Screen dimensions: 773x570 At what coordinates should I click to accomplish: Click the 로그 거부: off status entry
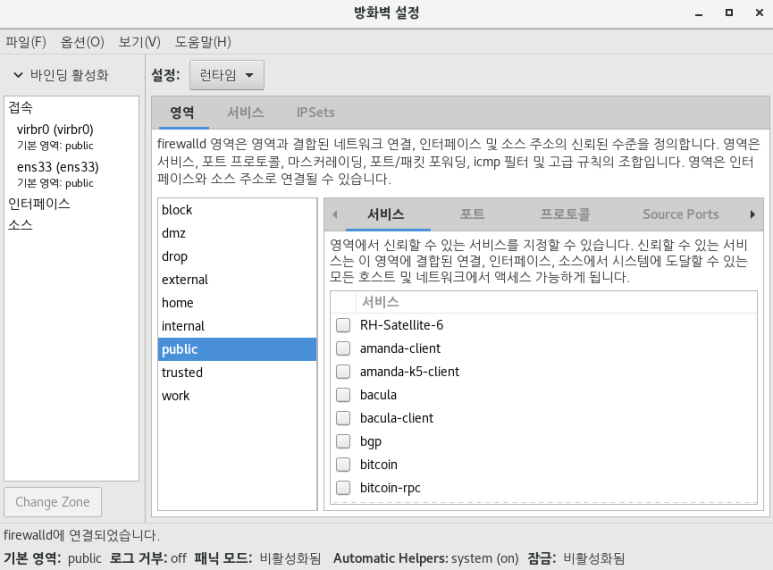pos(148,558)
